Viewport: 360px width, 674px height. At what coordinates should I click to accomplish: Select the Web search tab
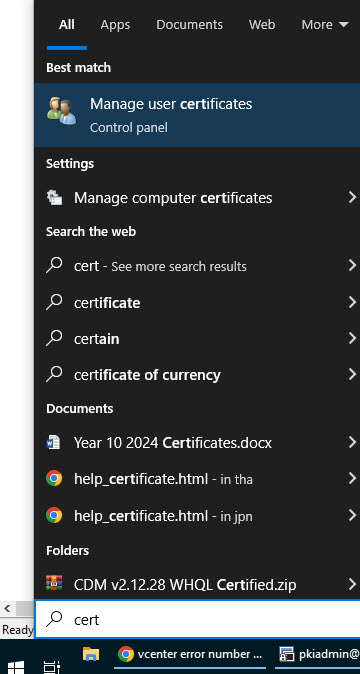click(x=262, y=25)
